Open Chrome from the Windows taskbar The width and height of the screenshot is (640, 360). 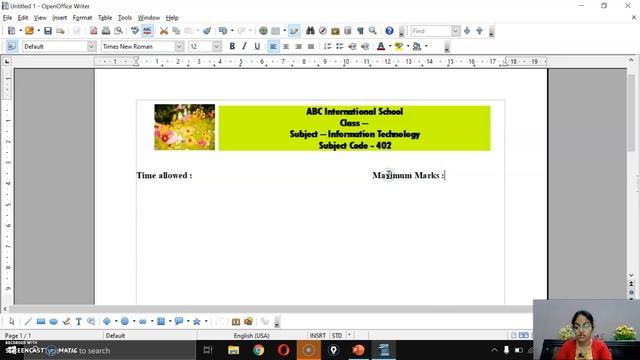258,350
